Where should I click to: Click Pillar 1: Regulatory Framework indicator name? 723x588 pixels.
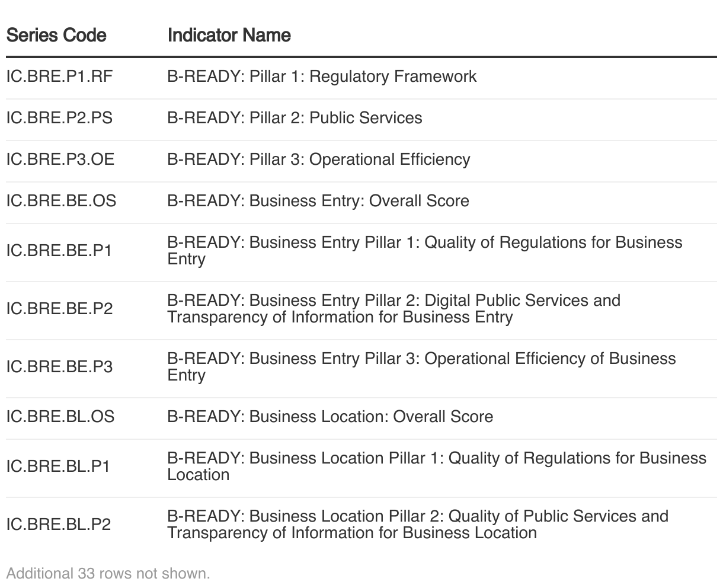coord(322,76)
